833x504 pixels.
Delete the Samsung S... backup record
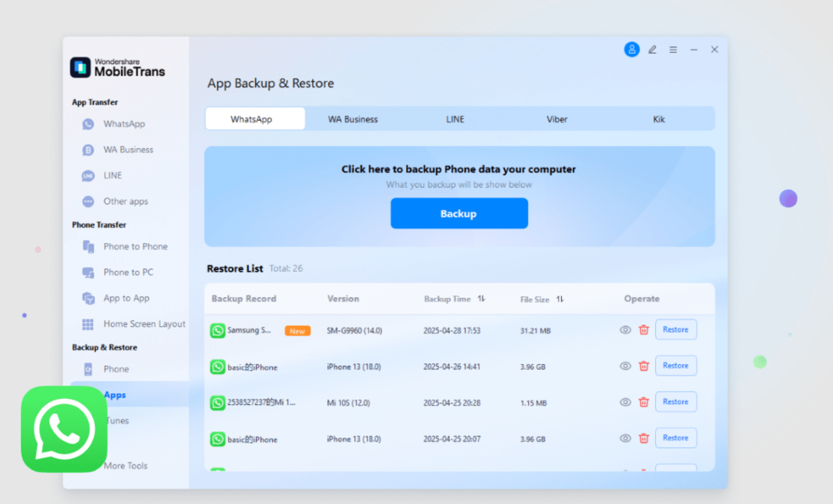pyautogui.click(x=644, y=330)
